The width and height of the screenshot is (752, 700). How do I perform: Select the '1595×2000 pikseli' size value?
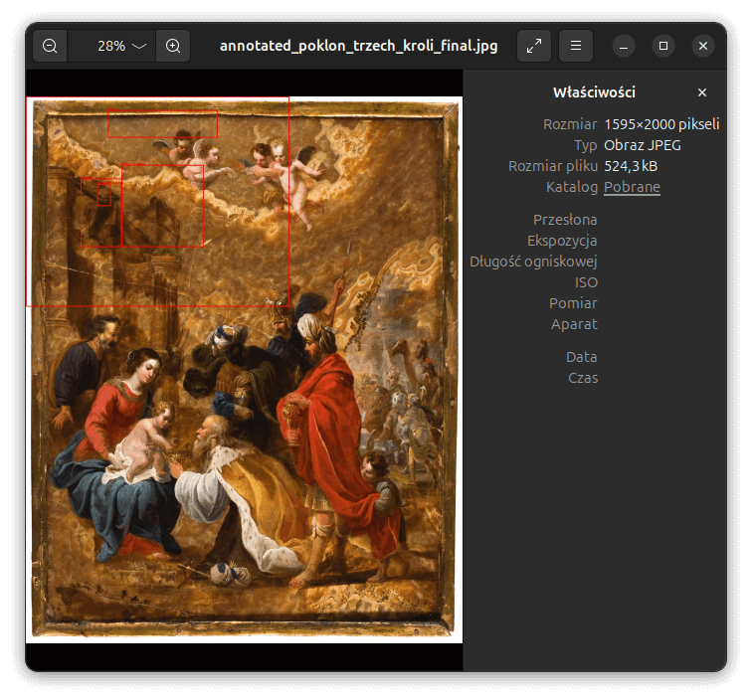click(661, 124)
